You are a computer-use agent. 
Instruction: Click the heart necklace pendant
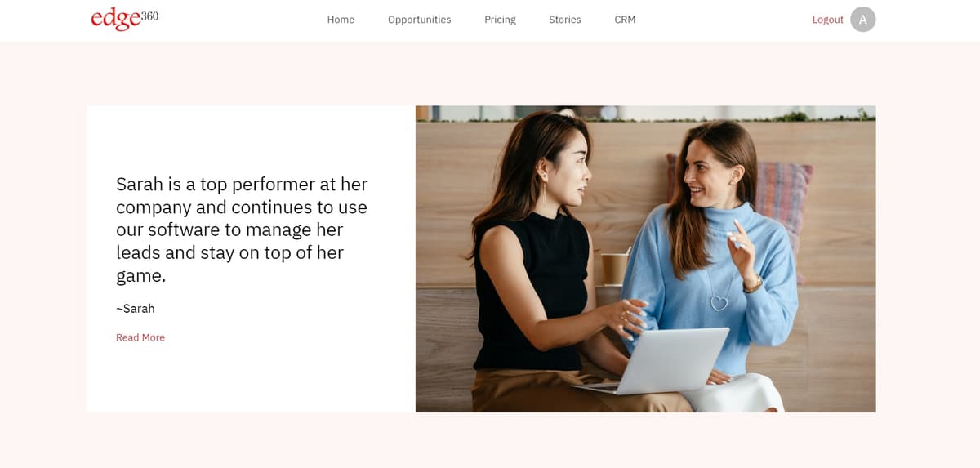(719, 303)
